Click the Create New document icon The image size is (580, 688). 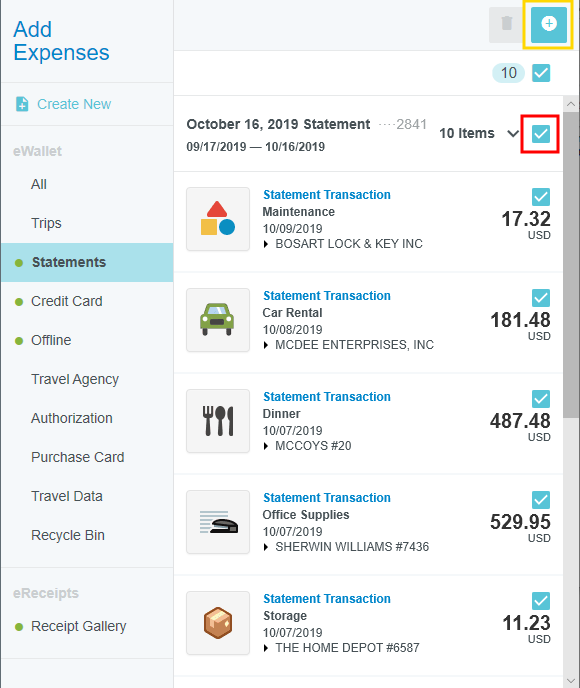(22, 104)
